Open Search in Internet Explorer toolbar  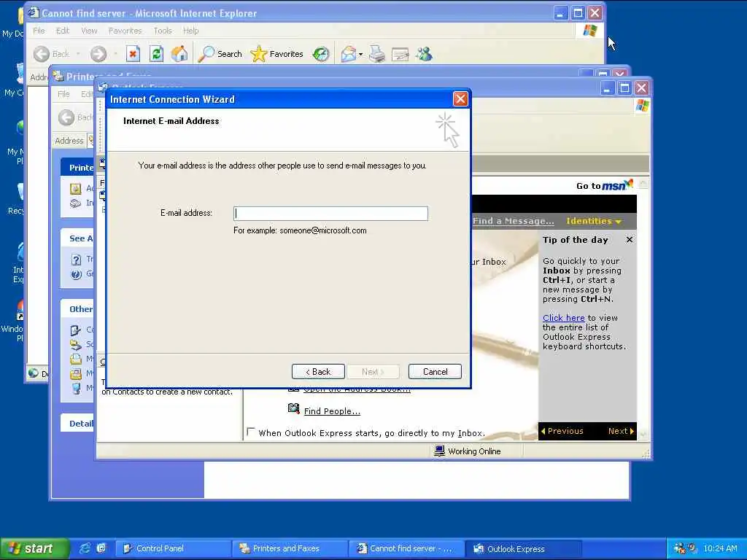(x=220, y=54)
